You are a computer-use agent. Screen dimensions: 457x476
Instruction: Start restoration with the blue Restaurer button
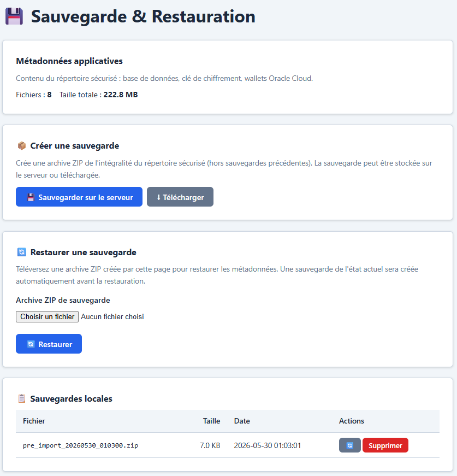pos(49,344)
